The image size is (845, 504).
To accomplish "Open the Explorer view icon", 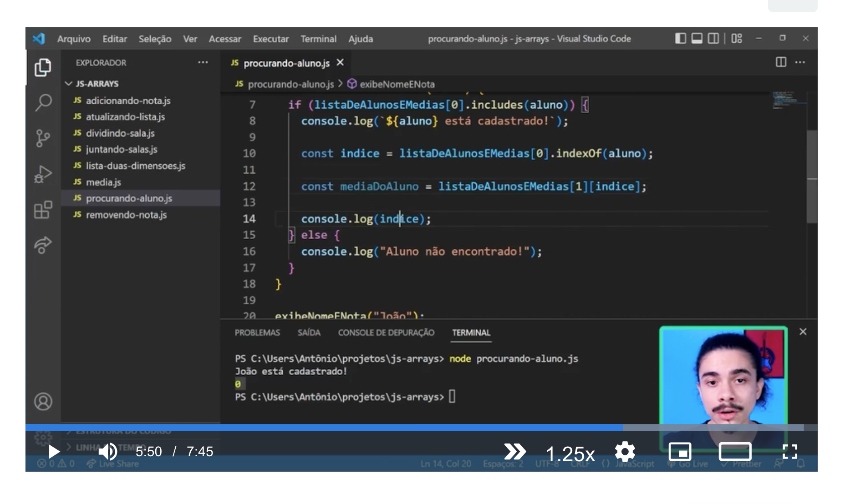I will pyautogui.click(x=43, y=67).
